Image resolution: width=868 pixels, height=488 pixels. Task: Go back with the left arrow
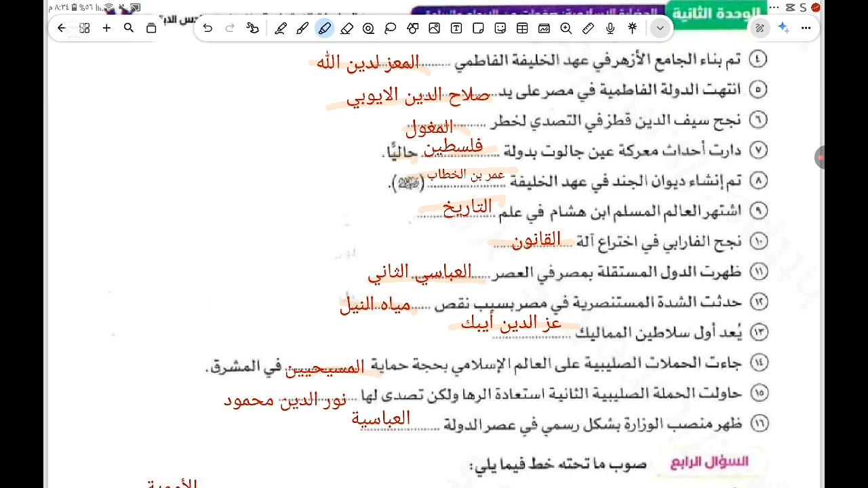click(62, 28)
